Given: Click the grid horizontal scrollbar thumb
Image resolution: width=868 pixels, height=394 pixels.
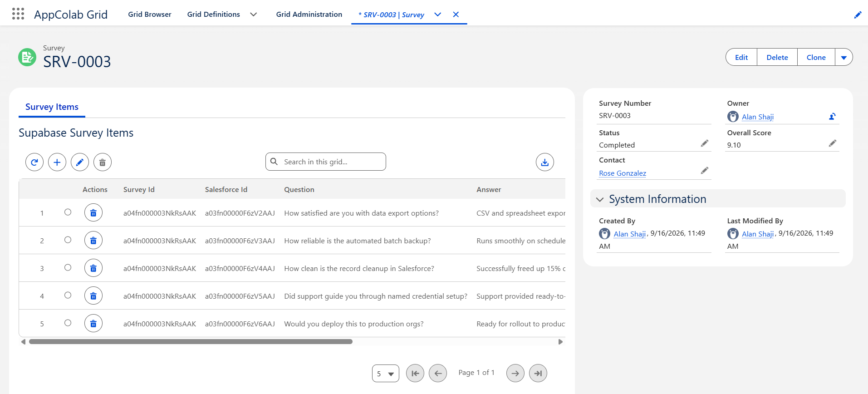Looking at the screenshot, I should 191,342.
